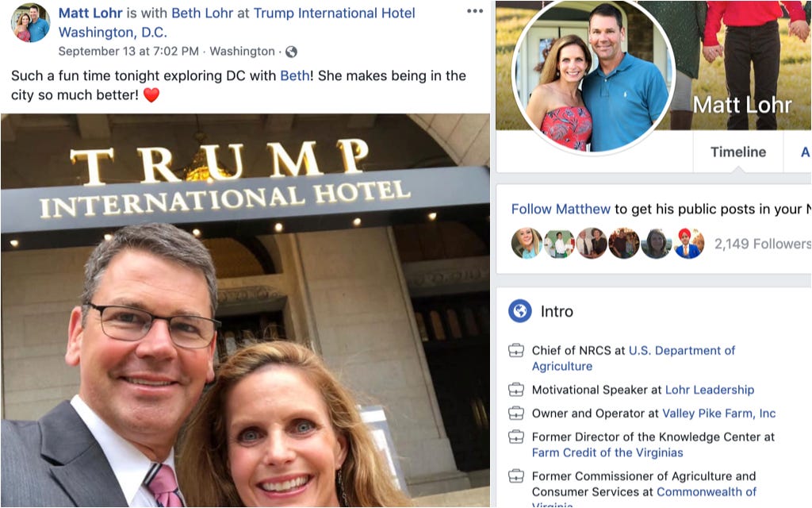
Task: Click the follower with the red turban avatar
Action: pos(689,243)
